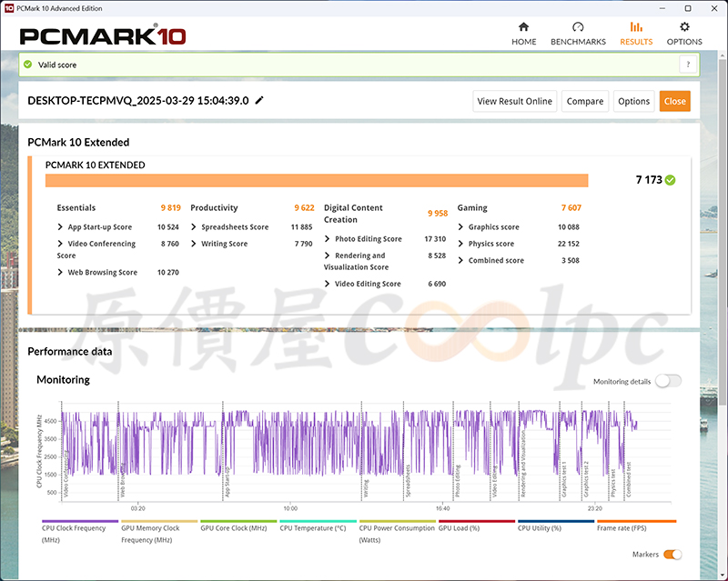Click the Physics test marker in chart
Viewport: 728px width, 581px height.
click(x=612, y=483)
